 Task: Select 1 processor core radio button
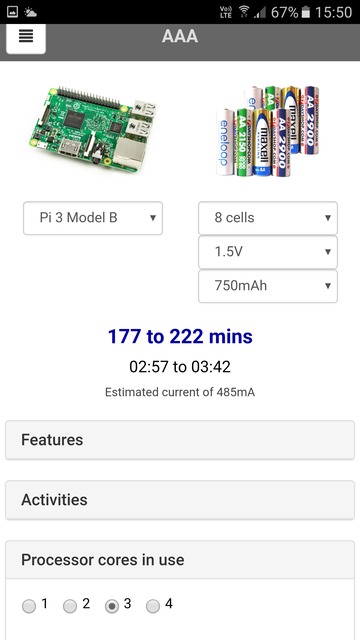[x=29, y=606]
